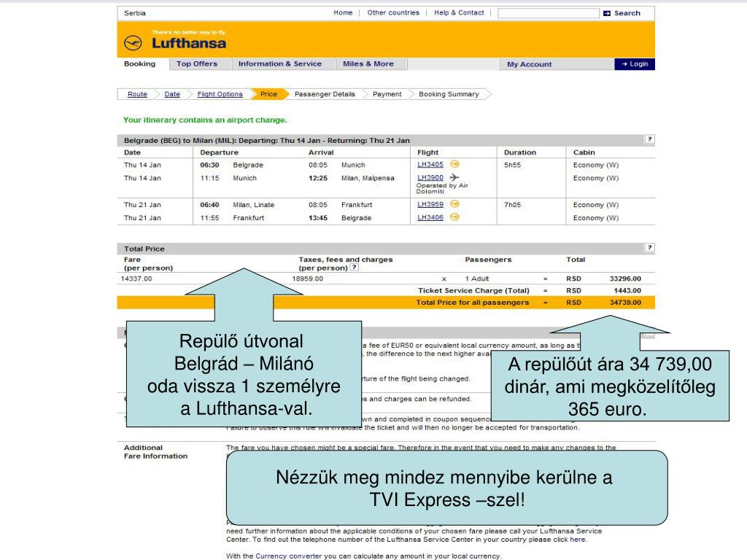Image resolution: width=747 pixels, height=560 pixels.
Task: Click the 'Additional Fare Information' heading
Action: (x=156, y=452)
